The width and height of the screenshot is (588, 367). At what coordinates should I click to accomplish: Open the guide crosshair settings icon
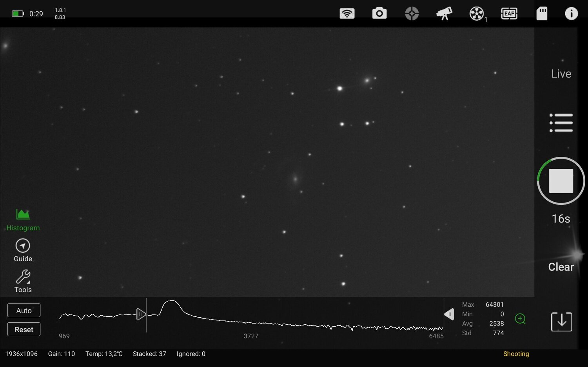point(412,14)
